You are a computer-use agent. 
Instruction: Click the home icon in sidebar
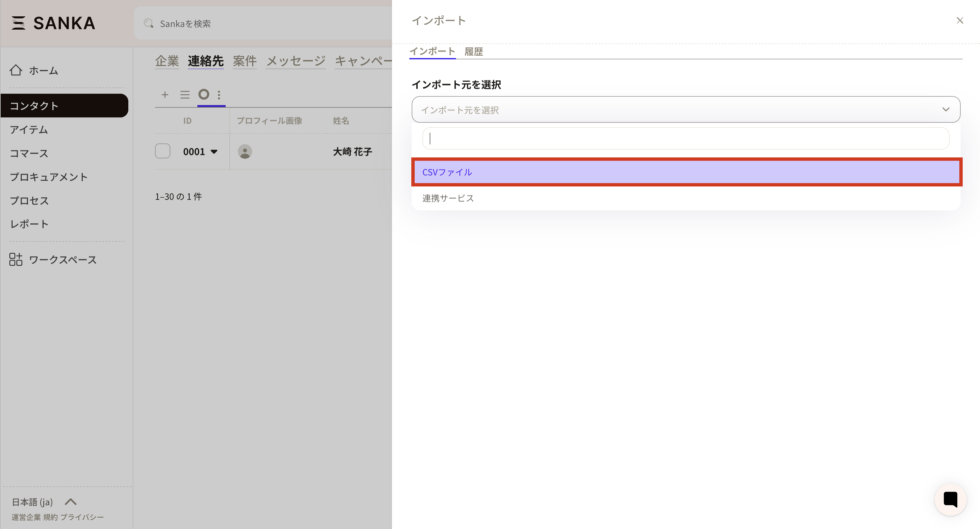(16, 70)
